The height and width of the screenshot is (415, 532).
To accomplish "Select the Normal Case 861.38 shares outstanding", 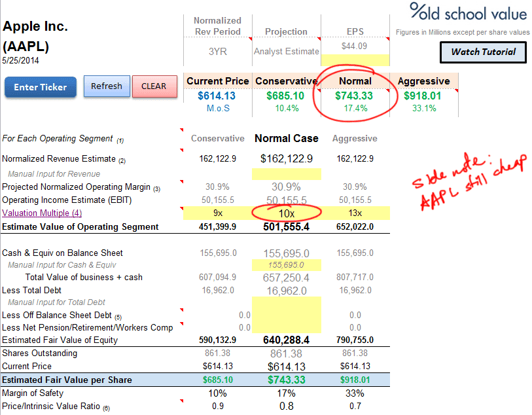I will (x=286, y=353).
